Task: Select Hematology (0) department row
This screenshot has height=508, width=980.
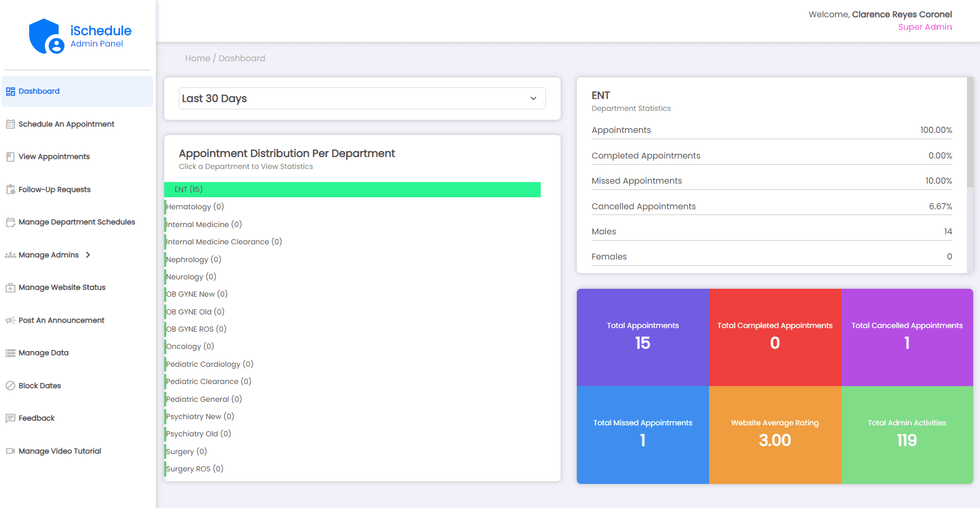Action: click(195, 207)
